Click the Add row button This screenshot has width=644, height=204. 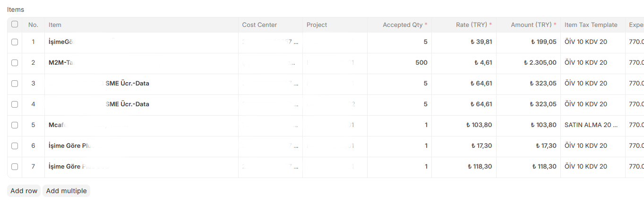[24, 191]
